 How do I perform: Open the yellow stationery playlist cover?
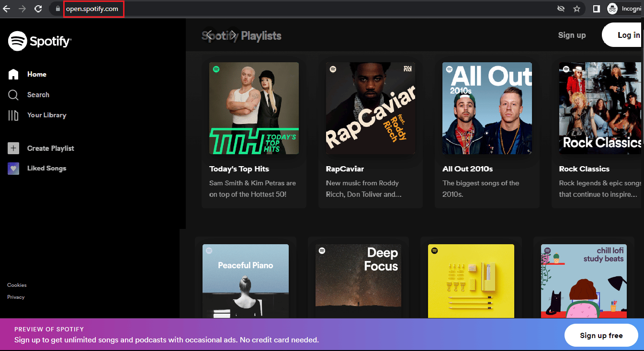pyautogui.click(x=471, y=281)
